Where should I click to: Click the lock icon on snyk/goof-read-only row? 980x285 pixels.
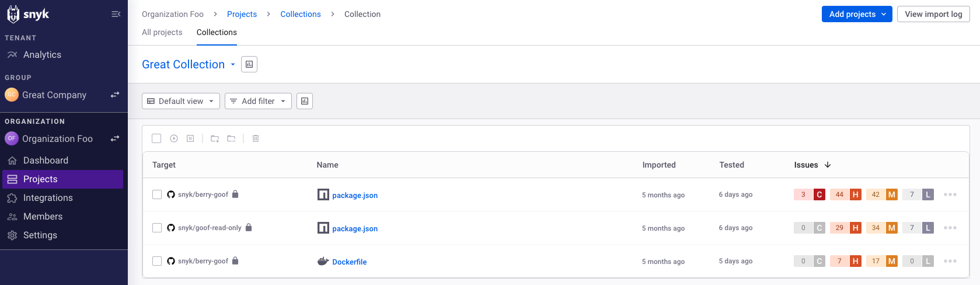click(249, 227)
